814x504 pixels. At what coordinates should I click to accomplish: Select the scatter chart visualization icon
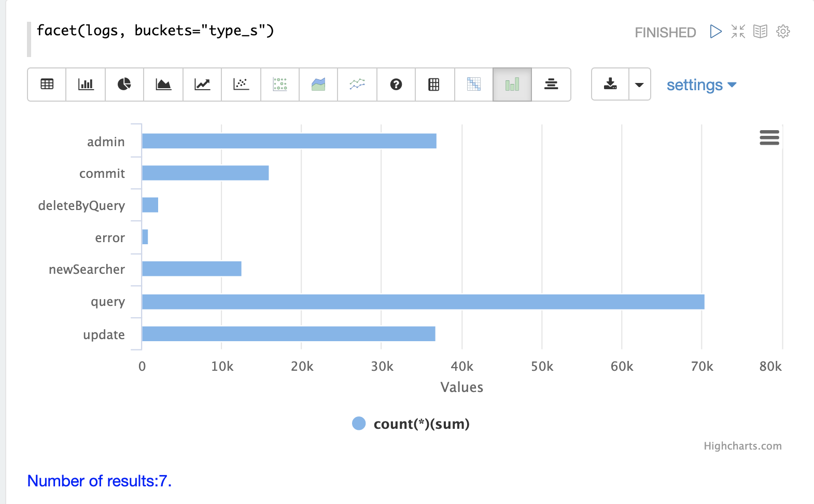(x=241, y=84)
